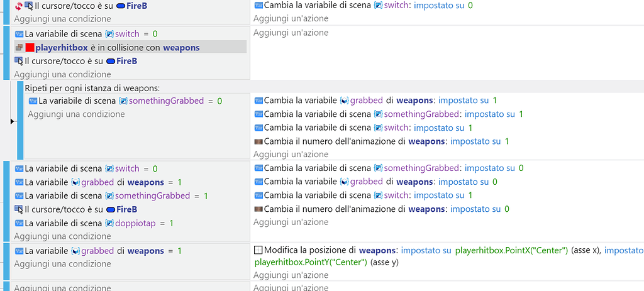Add a condition to the playerhitbox collision event
Viewport: 644px width, 291px height.
coord(62,75)
